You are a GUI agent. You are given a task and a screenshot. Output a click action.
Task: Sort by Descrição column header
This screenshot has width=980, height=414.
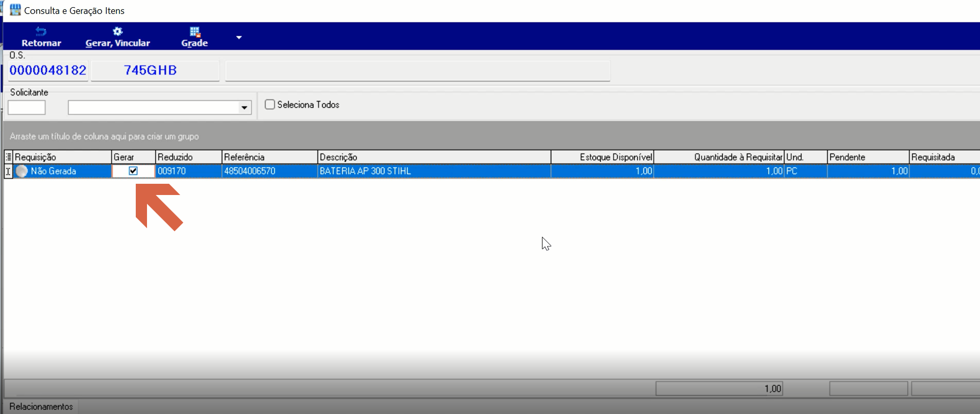(434, 157)
